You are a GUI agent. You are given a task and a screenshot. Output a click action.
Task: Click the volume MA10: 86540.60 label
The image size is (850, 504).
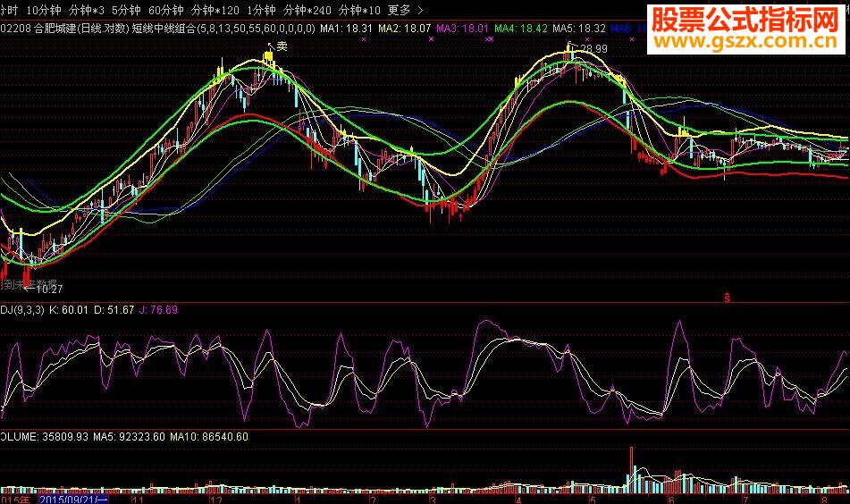tap(209, 437)
